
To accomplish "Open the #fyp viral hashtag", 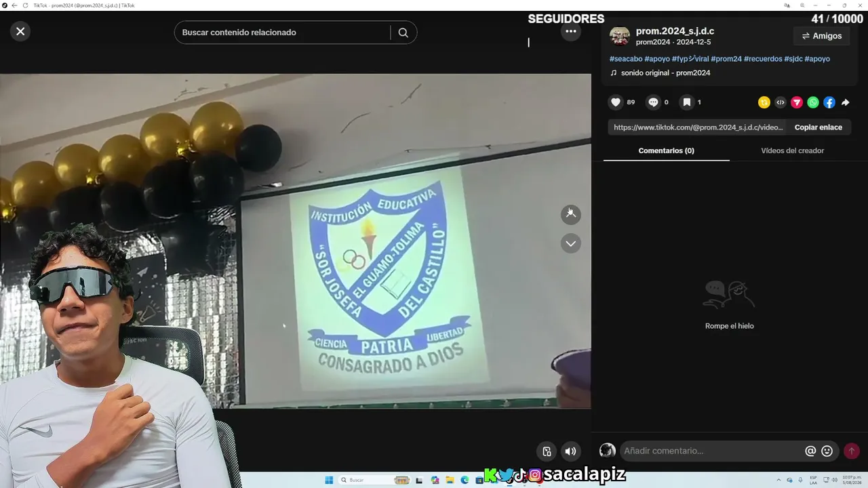I will point(690,59).
